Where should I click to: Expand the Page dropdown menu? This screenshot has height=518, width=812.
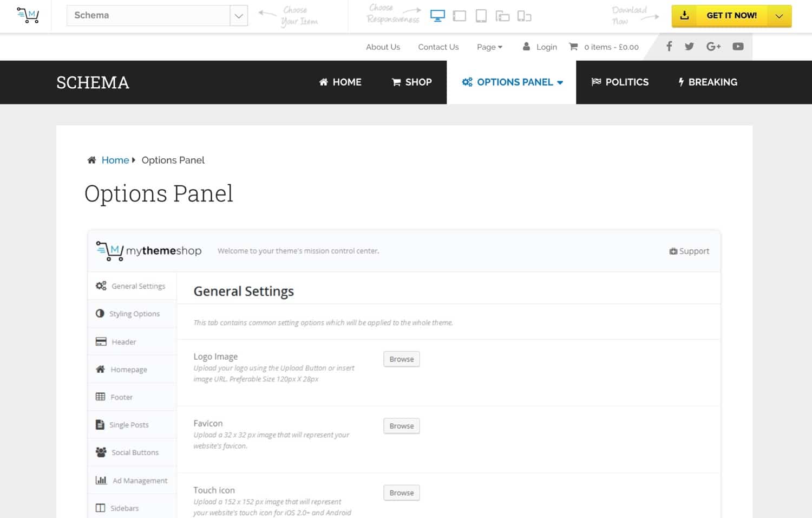coord(489,47)
